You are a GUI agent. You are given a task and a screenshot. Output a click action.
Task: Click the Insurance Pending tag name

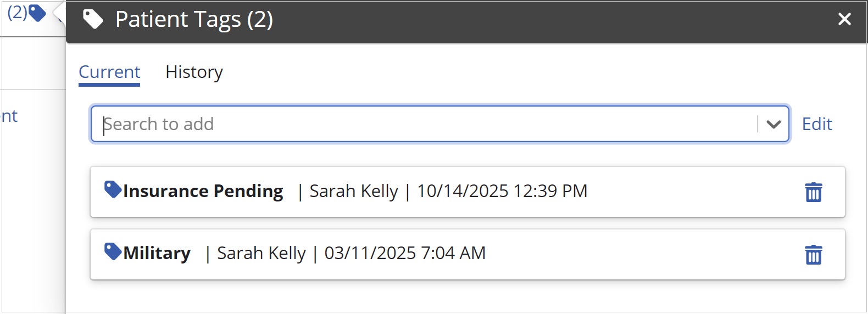coord(203,191)
